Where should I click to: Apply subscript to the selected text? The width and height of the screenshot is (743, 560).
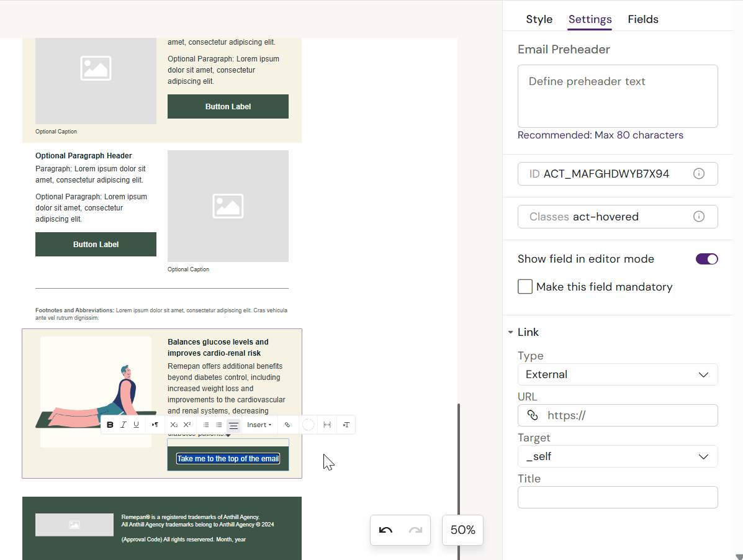pyautogui.click(x=174, y=425)
